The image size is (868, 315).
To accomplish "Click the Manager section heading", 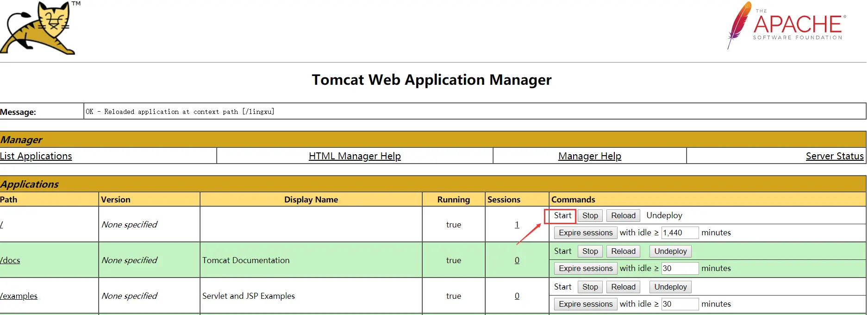I will click(x=21, y=140).
